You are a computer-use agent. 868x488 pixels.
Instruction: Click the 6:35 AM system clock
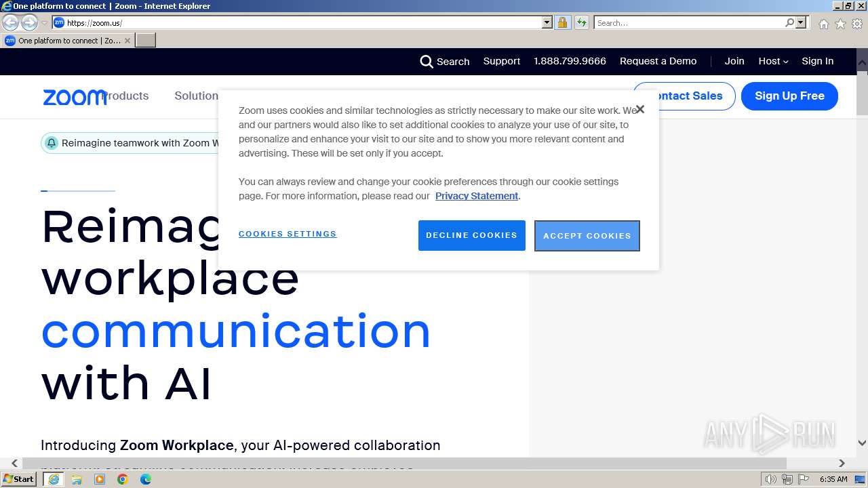tap(833, 479)
